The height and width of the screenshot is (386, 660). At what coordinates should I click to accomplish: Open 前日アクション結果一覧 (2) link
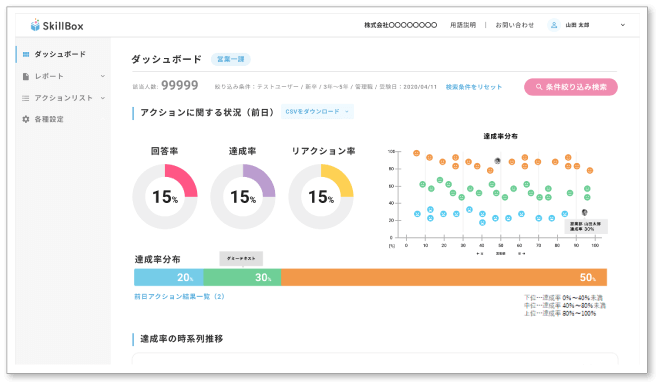(x=179, y=297)
